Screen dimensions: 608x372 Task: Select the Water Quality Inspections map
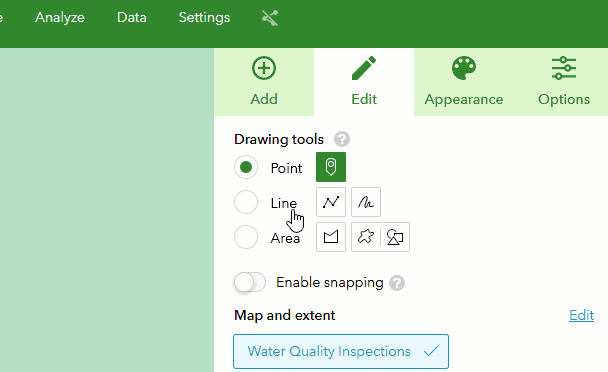[x=341, y=351]
